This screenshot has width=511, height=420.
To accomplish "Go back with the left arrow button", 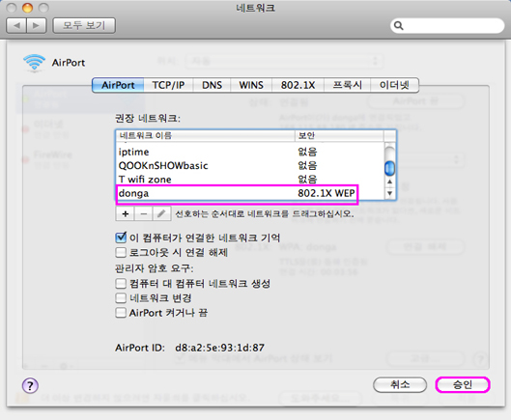I will [x=16, y=25].
